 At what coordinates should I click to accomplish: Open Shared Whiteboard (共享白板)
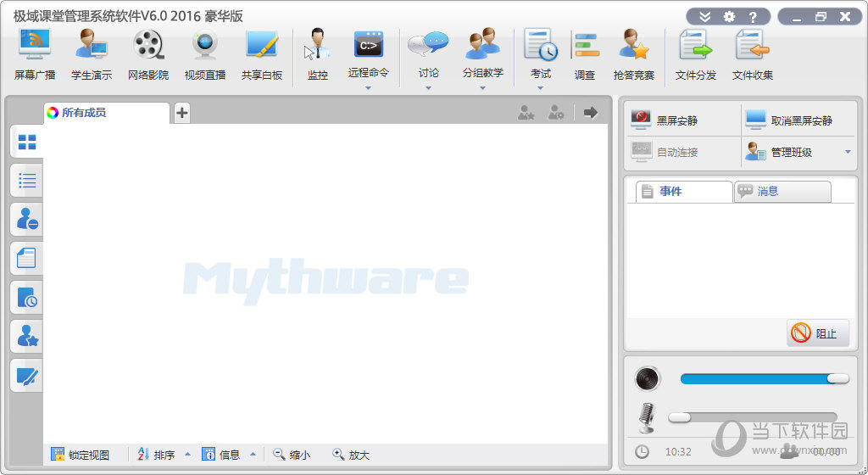coord(262,55)
